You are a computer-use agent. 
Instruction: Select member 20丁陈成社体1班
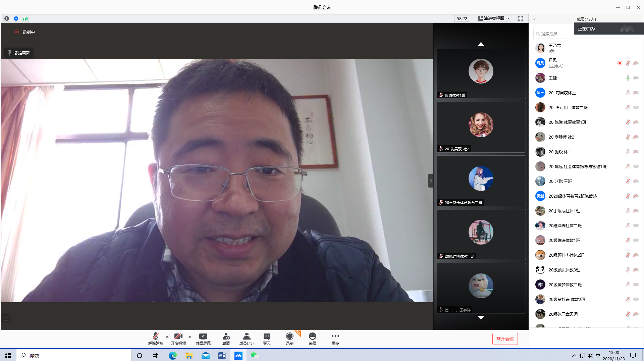pyautogui.click(x=587, y=211)
